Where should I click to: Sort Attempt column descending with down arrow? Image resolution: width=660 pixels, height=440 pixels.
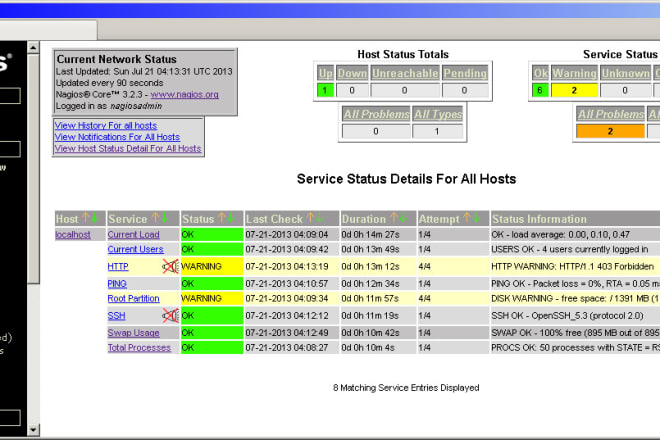tap(476, 218)
